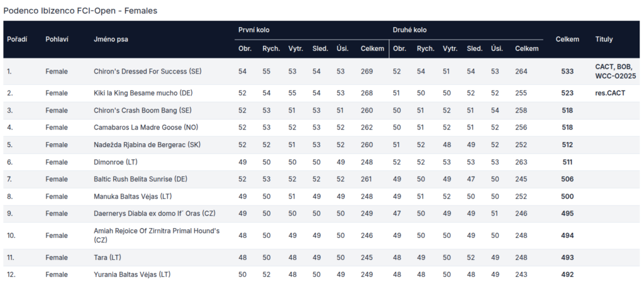Image resolution: width=644 pixels, height=282 pixels.
Task: Click the res.CACT title cell
Action: coord(610,93)
